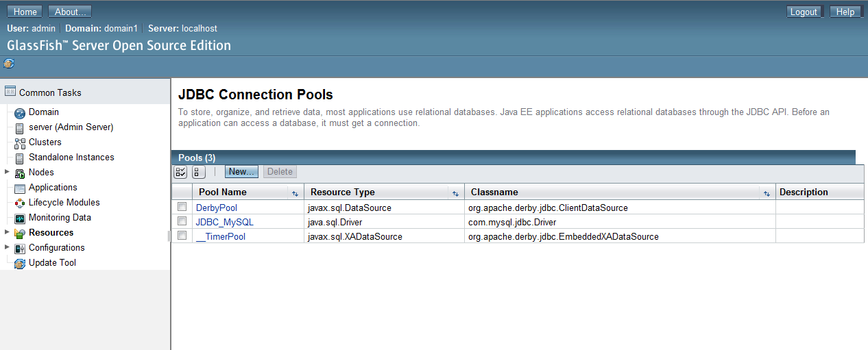Click the Deselect All rows icon

199,173
